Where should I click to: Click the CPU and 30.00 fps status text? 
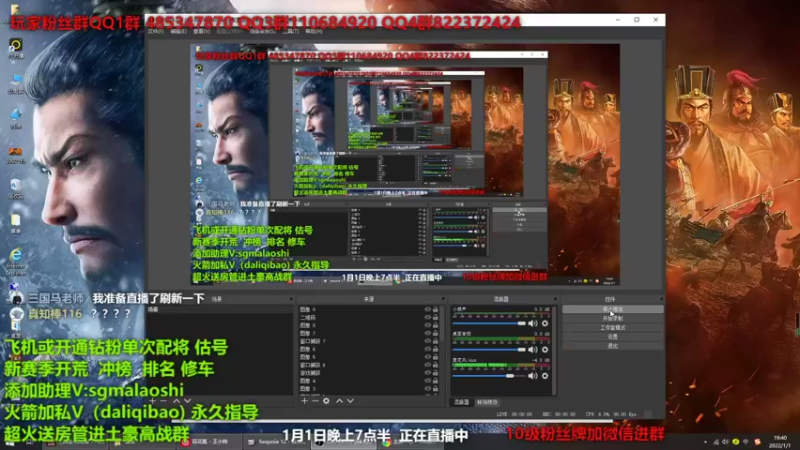(x=611, y=414)
